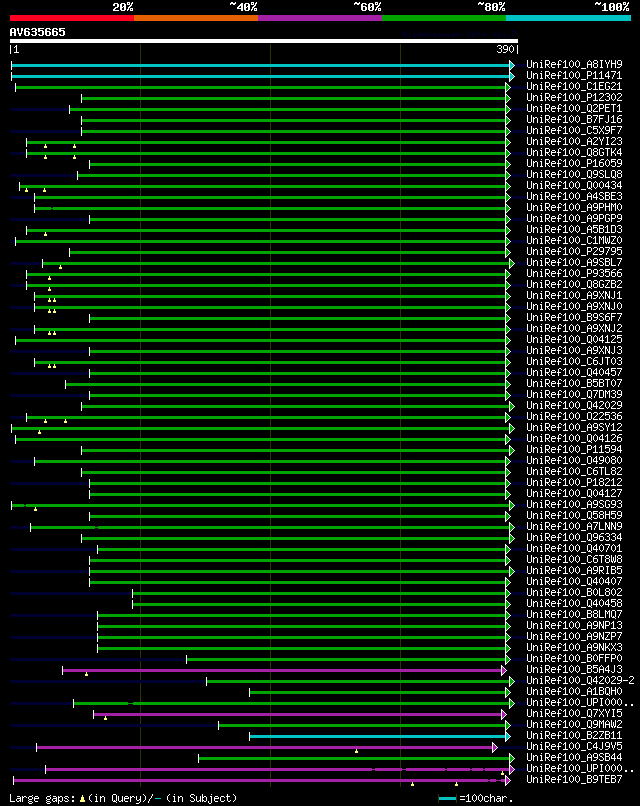The image size is (640, 806).
Task: Open hit UniRef100_P11471
Action: click(574, 76)
